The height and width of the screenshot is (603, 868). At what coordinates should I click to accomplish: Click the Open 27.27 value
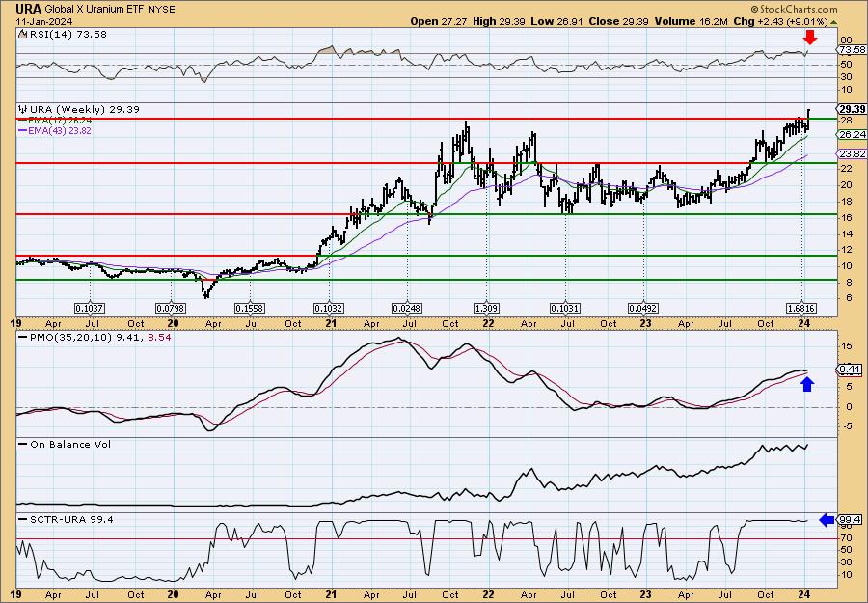(440, 21)
